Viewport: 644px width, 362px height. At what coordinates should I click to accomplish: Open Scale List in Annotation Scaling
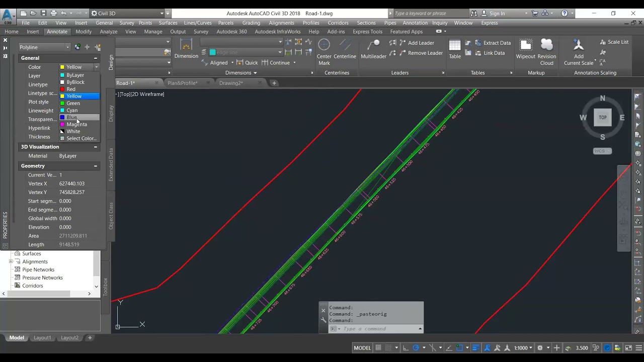pyautogui.click(x=614, y=42)
